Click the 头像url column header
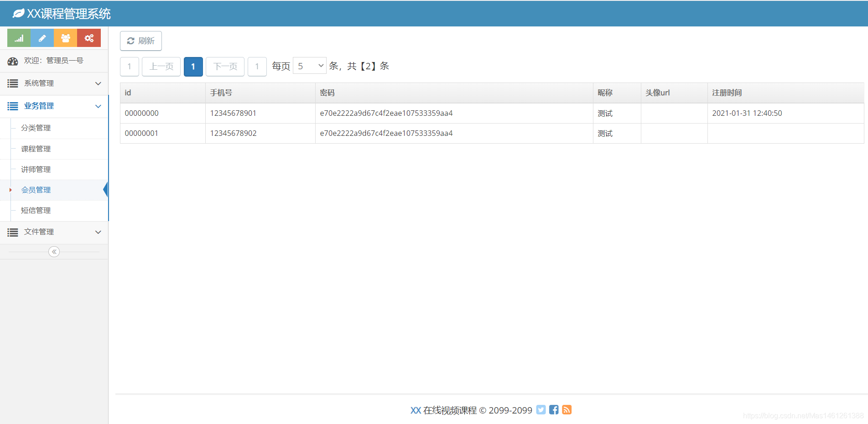The width and height of the screenshot is (868, 424). [x=674, y=93]
